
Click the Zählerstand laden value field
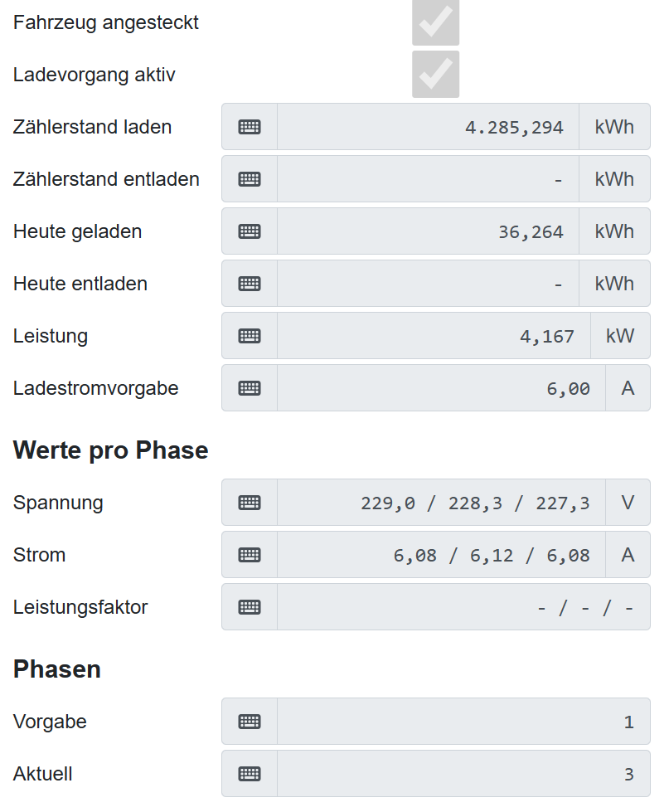[x=428, y=127]
